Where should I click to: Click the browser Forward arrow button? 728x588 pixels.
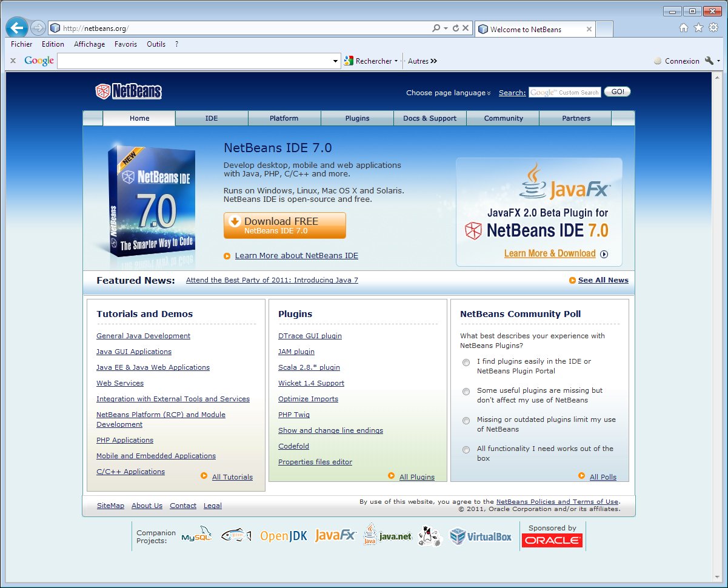(38, 28)
